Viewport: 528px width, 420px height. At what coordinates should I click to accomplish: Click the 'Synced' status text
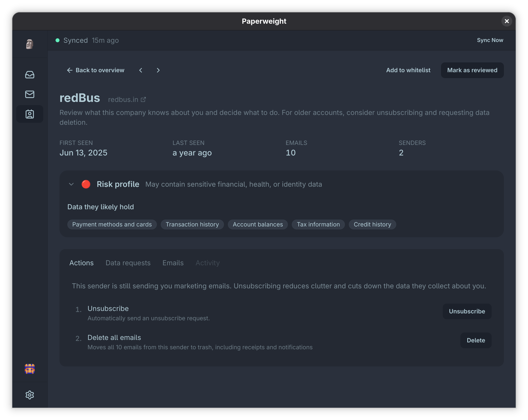76,40
